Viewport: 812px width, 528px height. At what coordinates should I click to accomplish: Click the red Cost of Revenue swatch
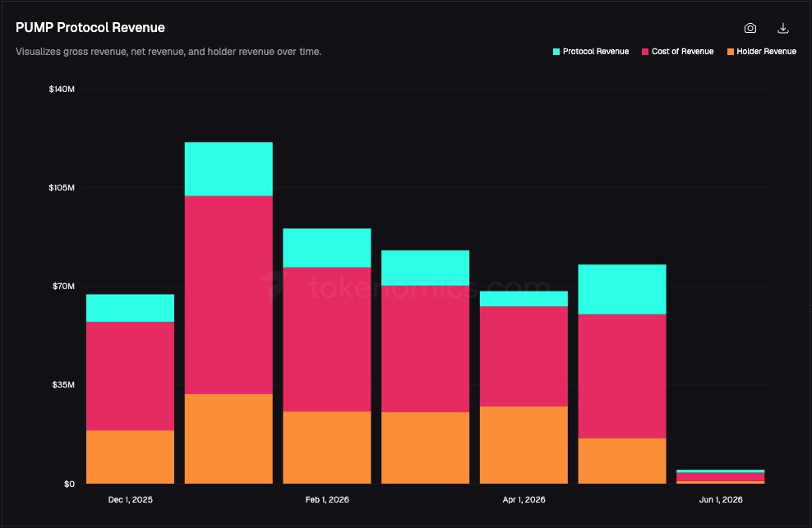(644, 52)
